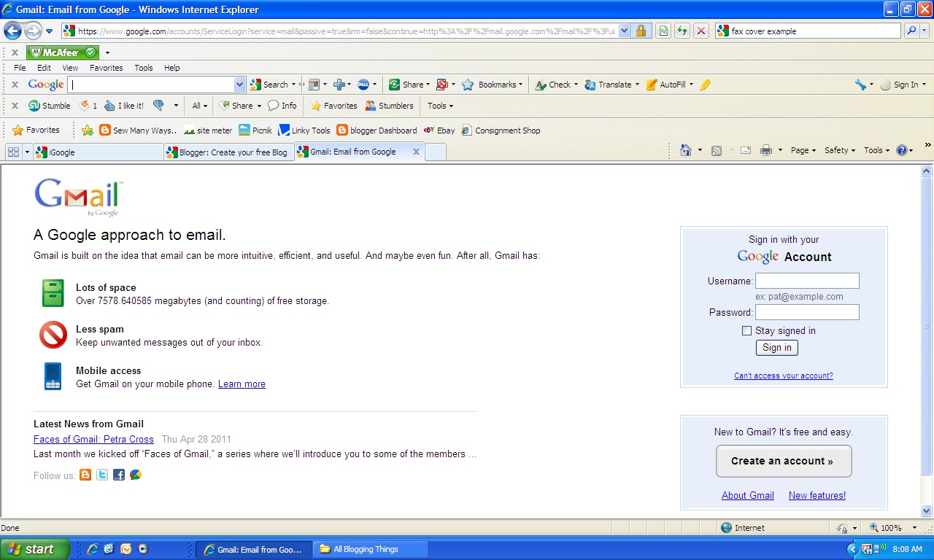This screenshot has height=560, width=934.
Task: Open Stumblers in StumbleUpon toolbar
Action: click(x=389, y=106)
